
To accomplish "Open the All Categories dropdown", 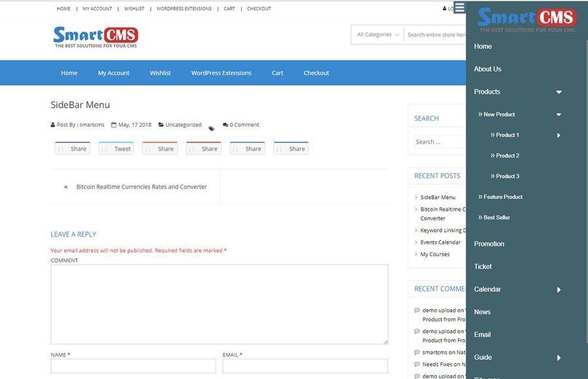I will pos(378,35).
